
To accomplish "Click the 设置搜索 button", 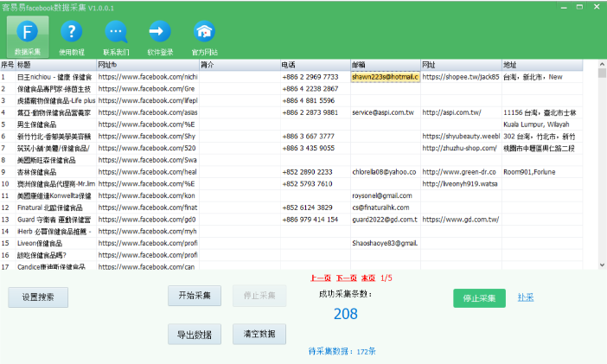I will pyautogui.click(x=38, y=297).
